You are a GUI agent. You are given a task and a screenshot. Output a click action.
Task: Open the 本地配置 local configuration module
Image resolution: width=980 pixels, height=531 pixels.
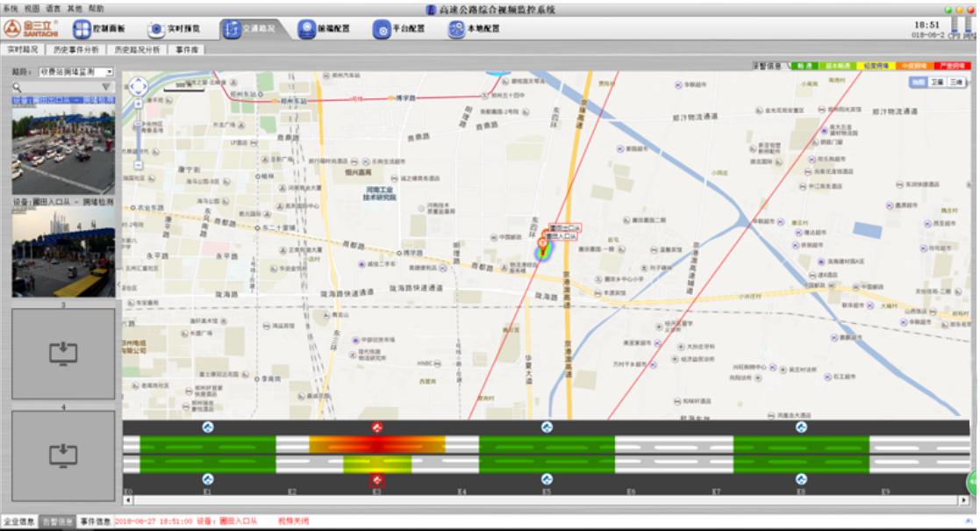[x=475, y=29]
